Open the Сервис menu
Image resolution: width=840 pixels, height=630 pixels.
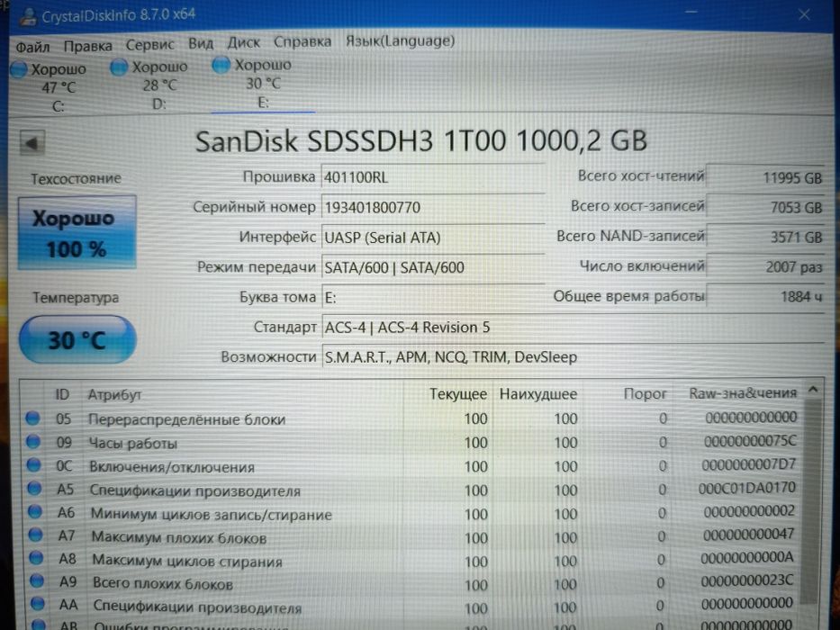click(x=150, y=44)
